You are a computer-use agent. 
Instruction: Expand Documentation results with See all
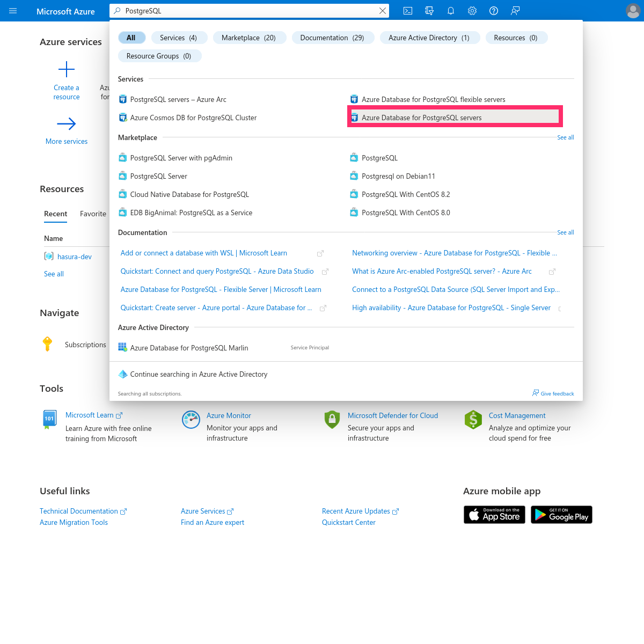pos(565,232)
